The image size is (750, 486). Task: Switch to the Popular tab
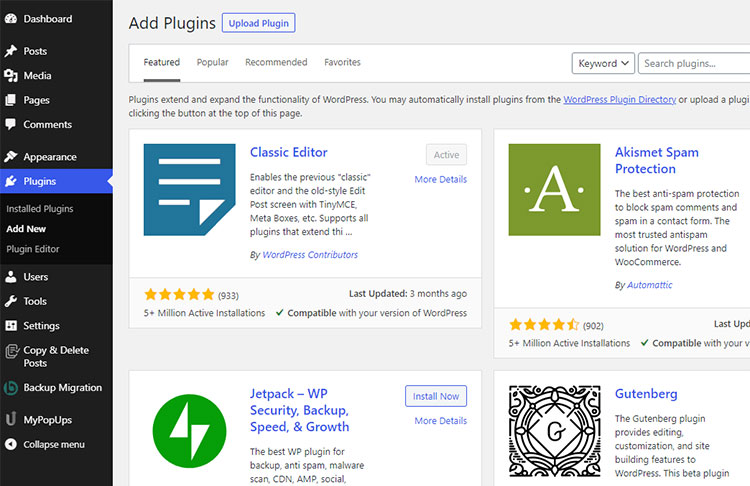coord(212,62)
